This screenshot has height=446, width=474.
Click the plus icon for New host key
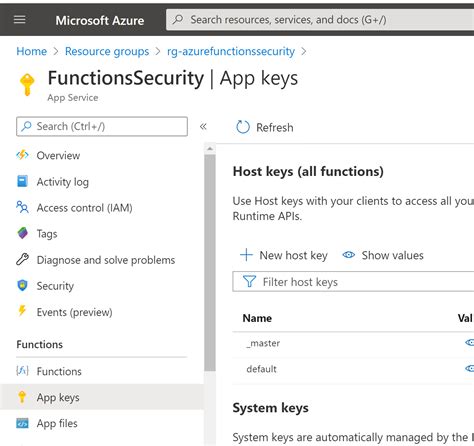246,255
